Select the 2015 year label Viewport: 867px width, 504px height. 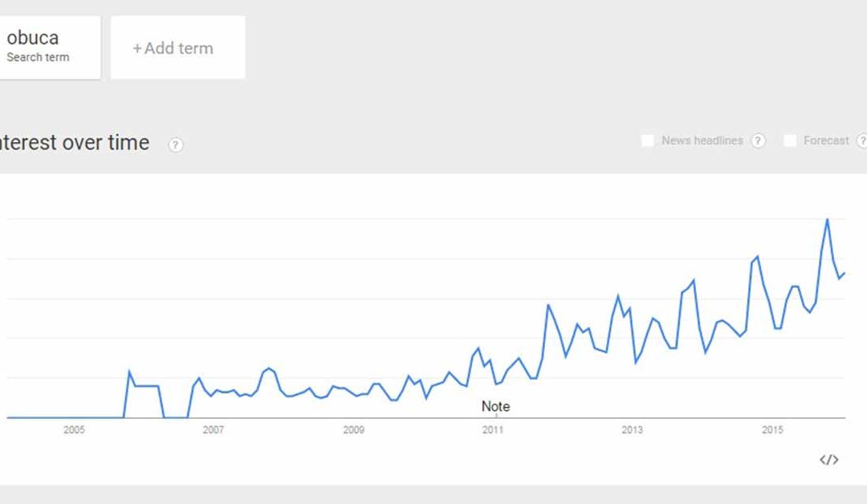(772, 430)
